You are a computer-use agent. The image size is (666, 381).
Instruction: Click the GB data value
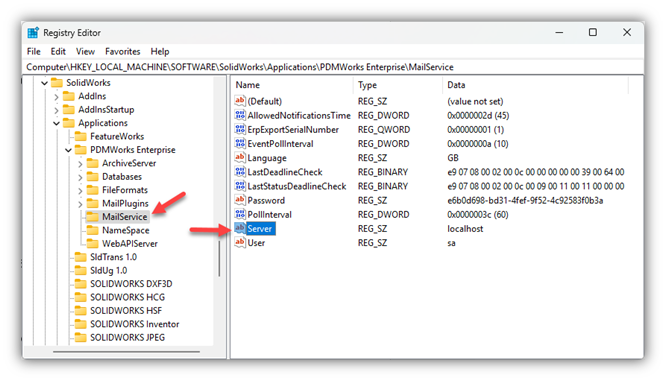[453, 158]
